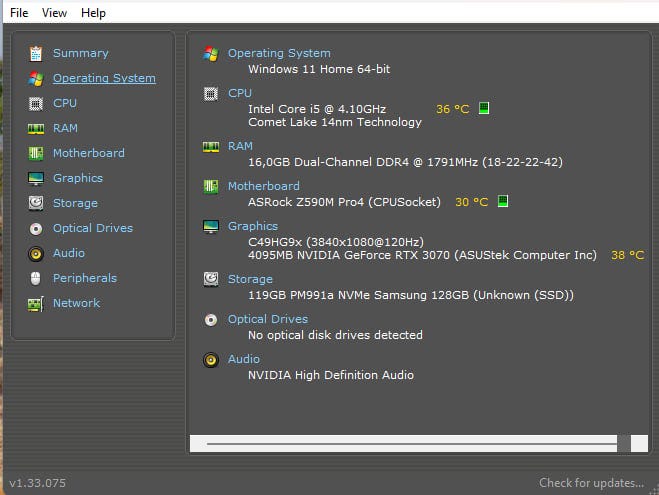Click the green motherboard temperature indicator
The height and width of the screenshot is (495, 659).
[x=503, y=201]
